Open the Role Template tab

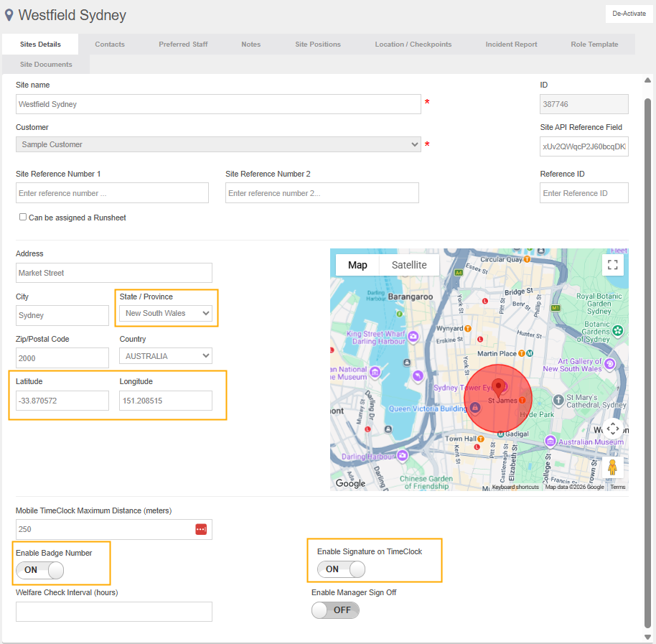click(594, 45)
